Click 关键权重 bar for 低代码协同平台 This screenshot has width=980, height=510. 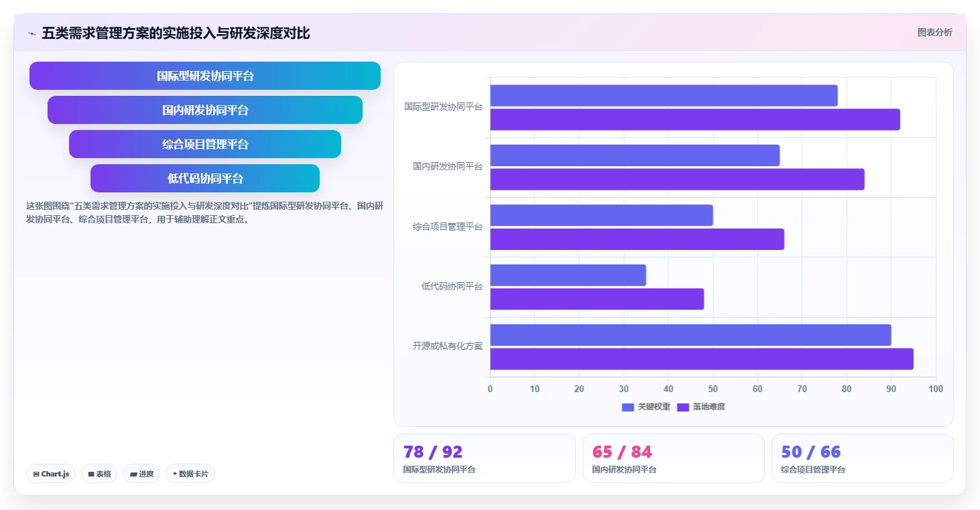click(568, 275)
